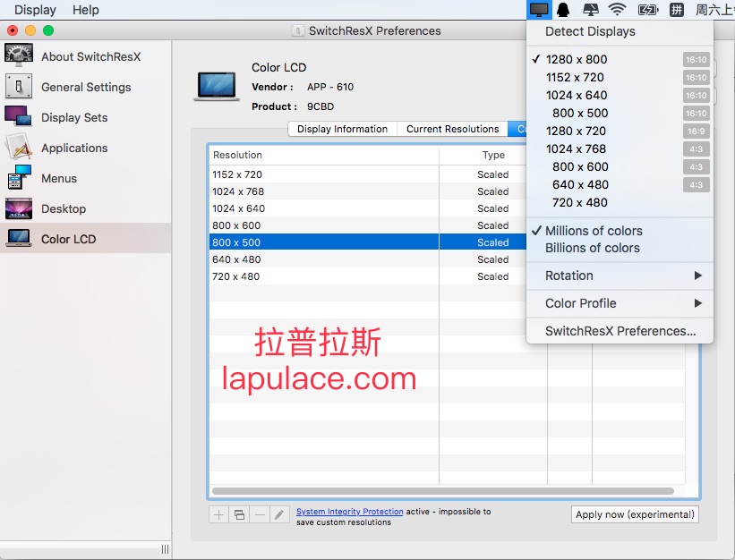Screen dimensions: 735x560
Task: Open the Wi-Fi status menu
Action: pos(617,9)
